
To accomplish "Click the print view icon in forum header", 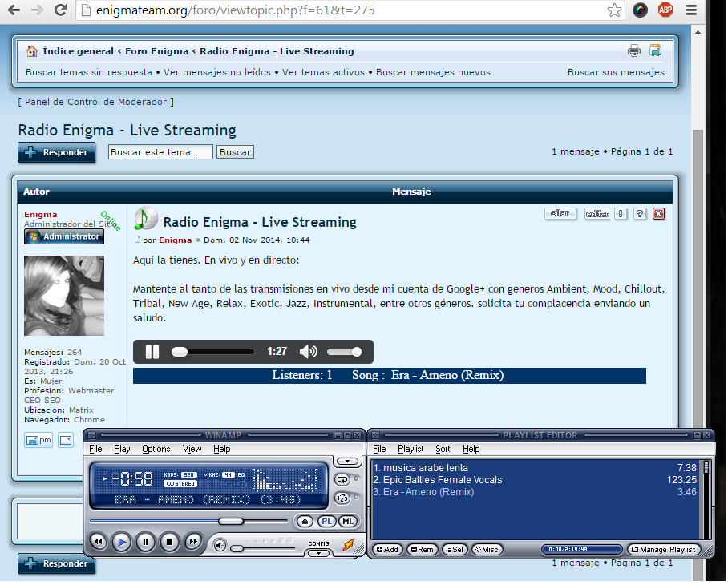I will tap(634, 51).
